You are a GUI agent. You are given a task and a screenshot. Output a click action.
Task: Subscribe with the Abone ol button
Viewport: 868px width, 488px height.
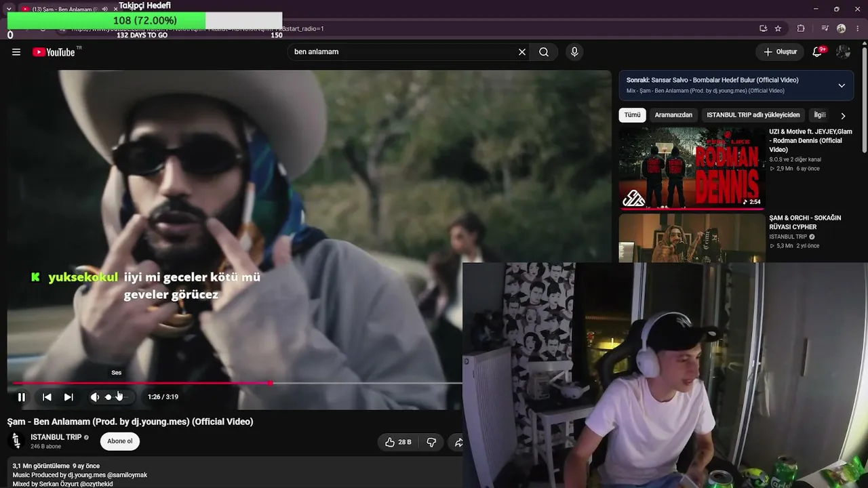120,441
